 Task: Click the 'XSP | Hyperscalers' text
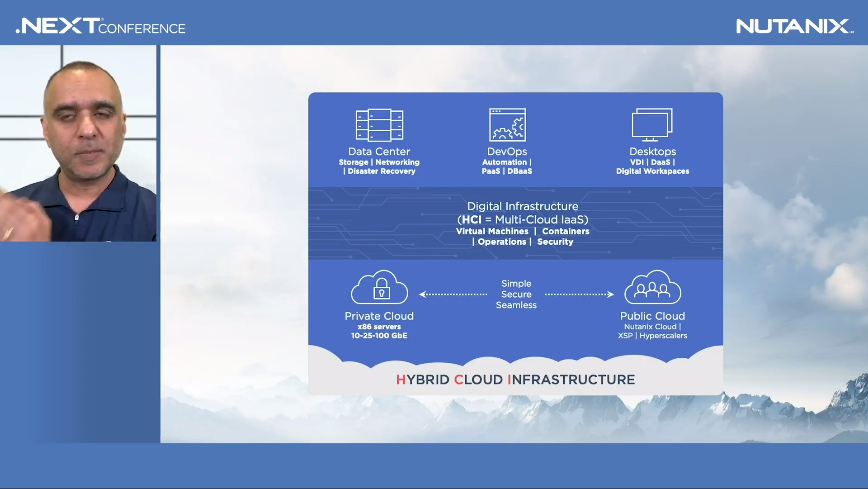click(652, 336)
